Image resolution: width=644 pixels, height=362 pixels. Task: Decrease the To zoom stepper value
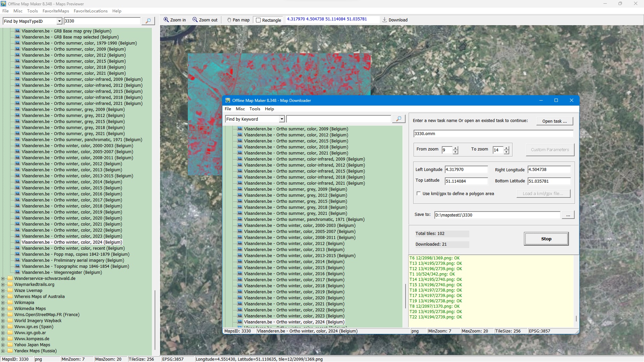(506, 152)
